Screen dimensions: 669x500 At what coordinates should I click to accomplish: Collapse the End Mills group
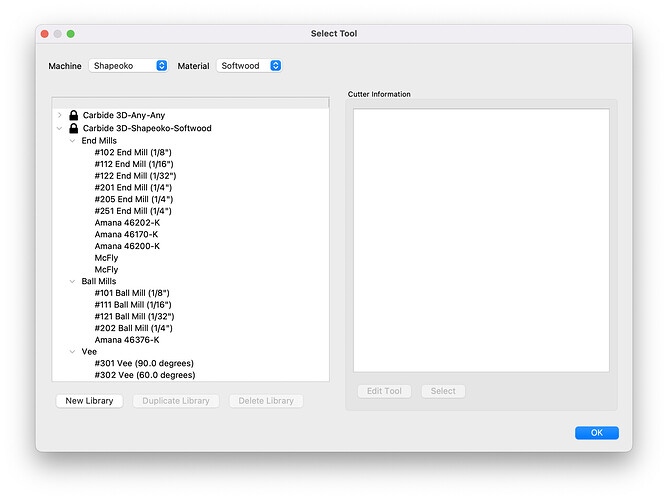point(73,140)
